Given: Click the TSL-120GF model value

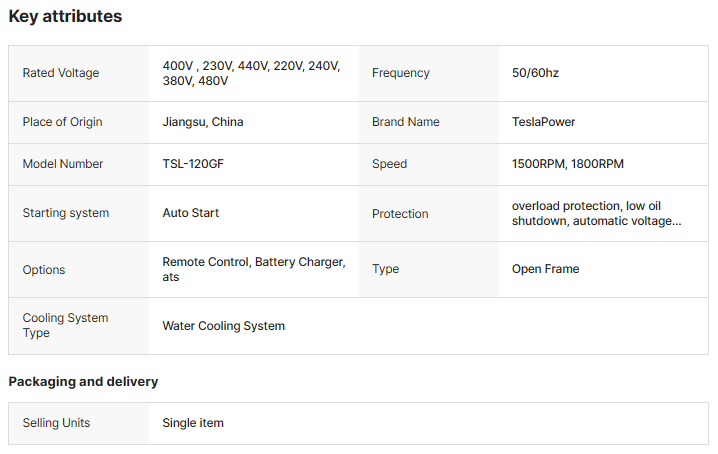Looking at the screenshot, I should [193, 164].
